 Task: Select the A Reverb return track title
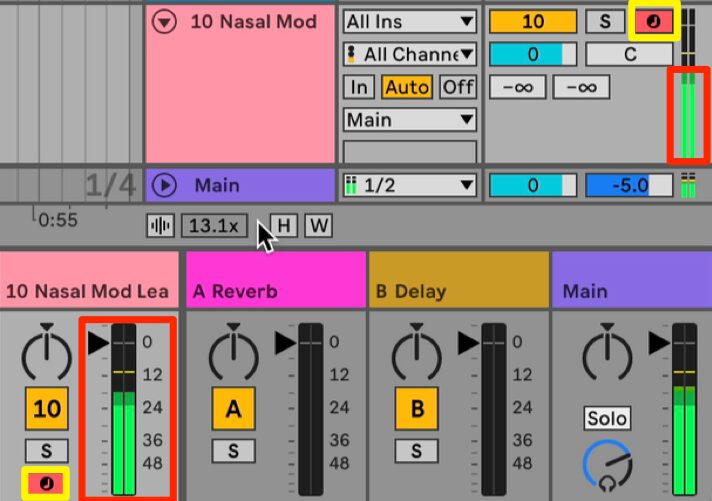tap(276, 280)
